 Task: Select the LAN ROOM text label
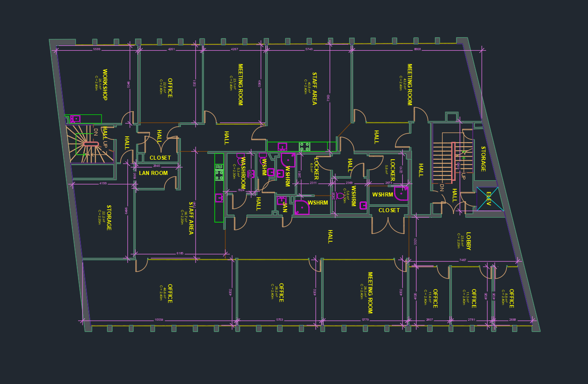153,173
